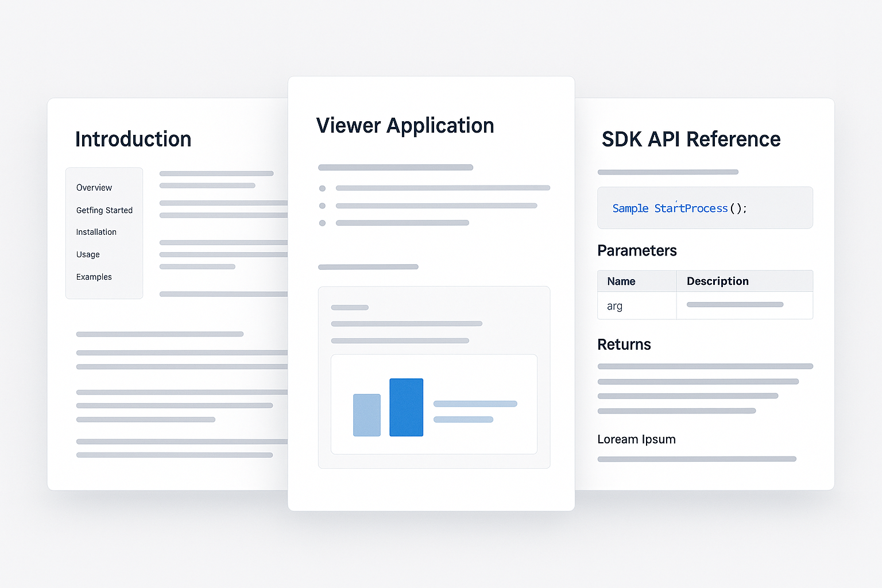Click the dark blue chart bar
Viewport: 882px width, 588px height.
coord(406,407)
